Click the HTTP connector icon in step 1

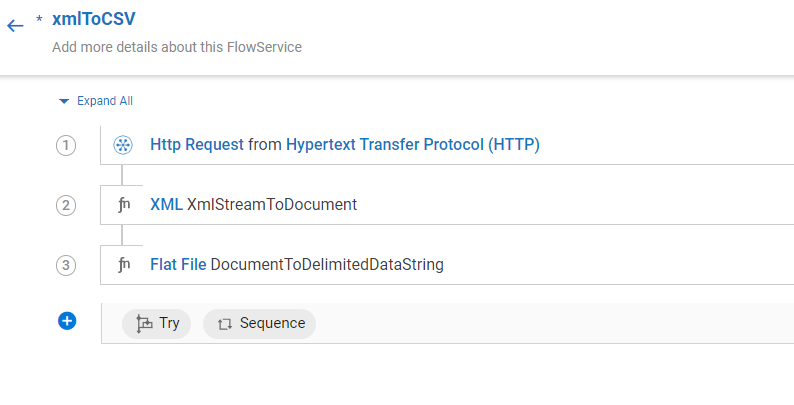point(123,145)
